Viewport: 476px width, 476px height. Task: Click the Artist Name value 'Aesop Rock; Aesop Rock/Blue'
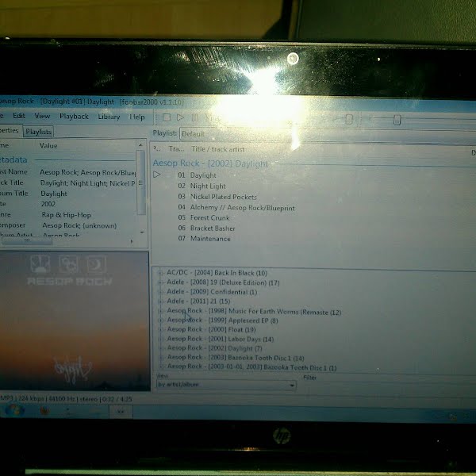[88, 172]
